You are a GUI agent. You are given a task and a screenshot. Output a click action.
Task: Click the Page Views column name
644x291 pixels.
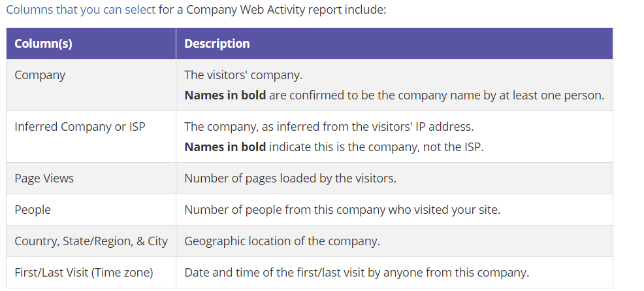(44, 179)
